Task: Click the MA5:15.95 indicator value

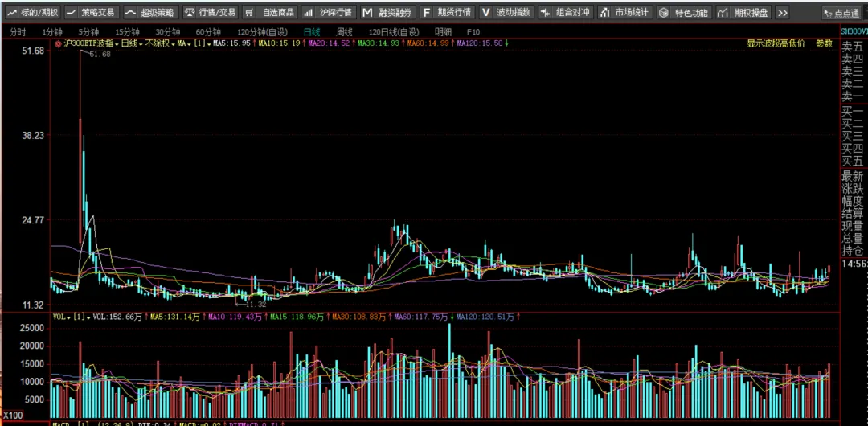Action: 232,43
